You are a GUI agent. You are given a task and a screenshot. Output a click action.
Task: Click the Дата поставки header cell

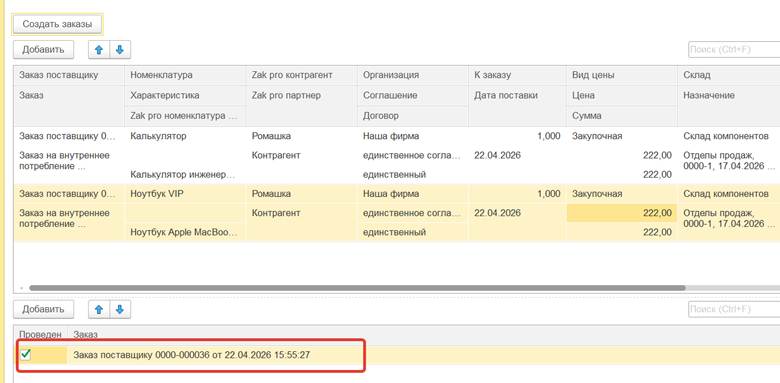pyautogui.click(x=517, y=95)
